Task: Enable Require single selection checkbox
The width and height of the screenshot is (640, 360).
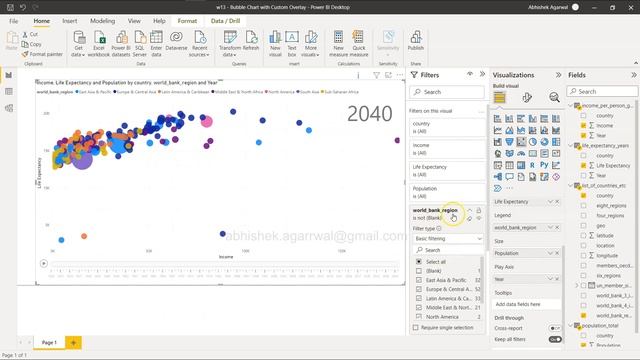Action: click(x=416, y=327)
